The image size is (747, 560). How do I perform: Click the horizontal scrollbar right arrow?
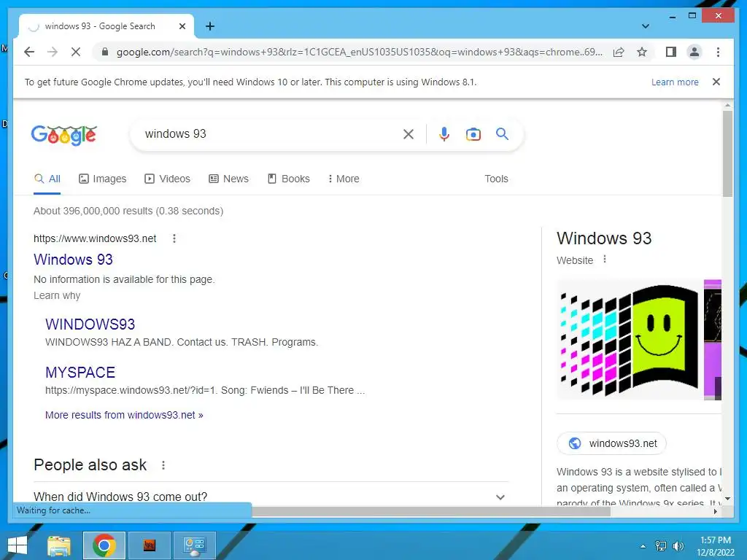coord(715,511)
